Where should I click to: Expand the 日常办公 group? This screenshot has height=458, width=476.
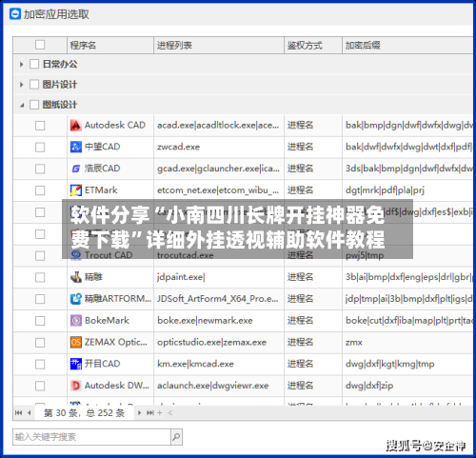(21, 65)
